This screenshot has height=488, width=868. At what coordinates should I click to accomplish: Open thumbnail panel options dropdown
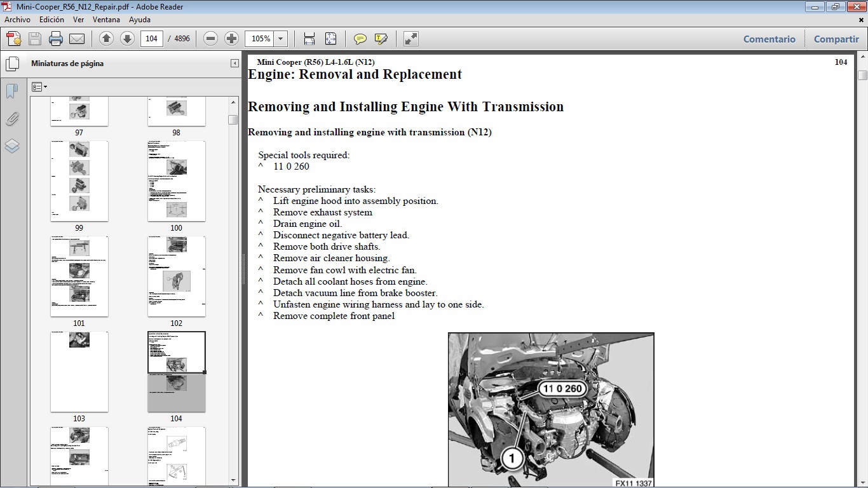tap(39, 87)
